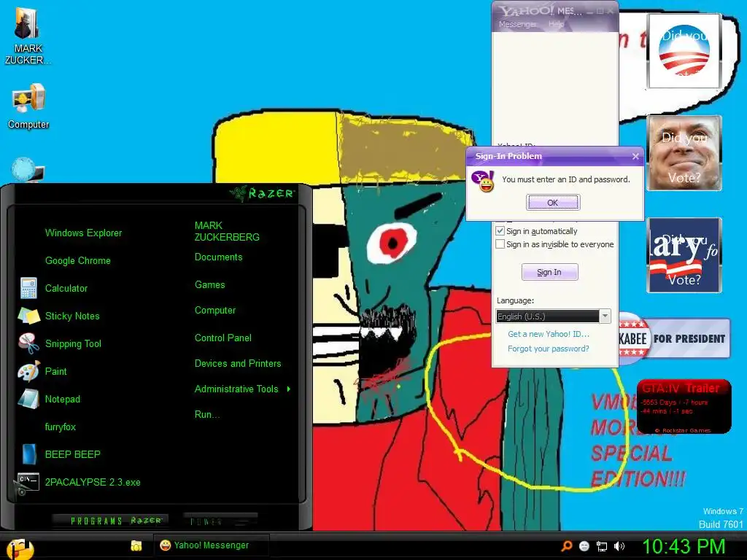Open the Language English (U.S.) dropdown
Screen dimensions: 747x560
pos(553,316)
